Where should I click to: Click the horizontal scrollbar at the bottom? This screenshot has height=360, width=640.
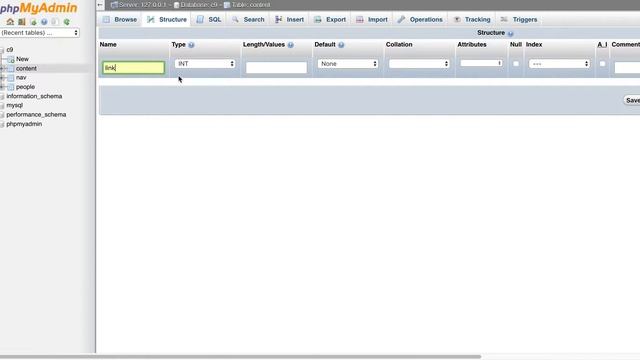click(240, 357)
